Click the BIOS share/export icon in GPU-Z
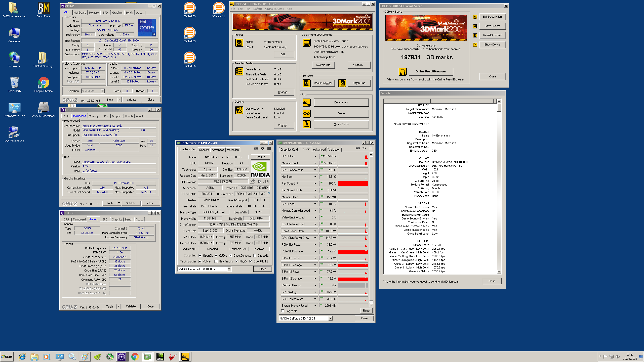 coord(252,181)
